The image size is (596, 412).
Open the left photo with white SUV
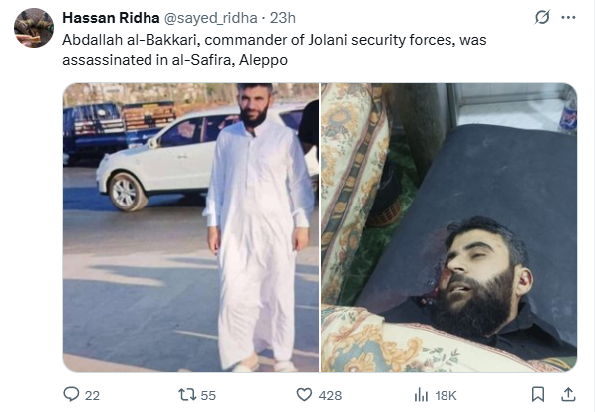[x=191, y=227]
